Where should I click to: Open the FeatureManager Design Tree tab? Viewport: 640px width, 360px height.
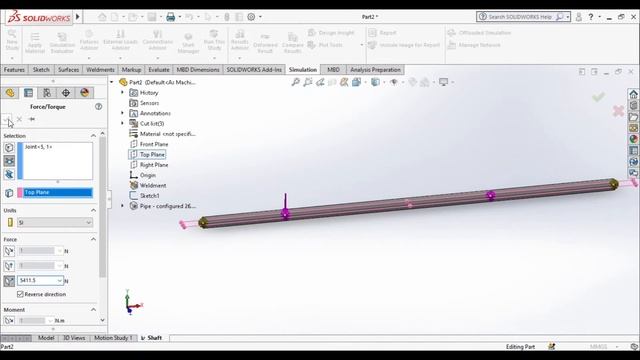point(10,93)
